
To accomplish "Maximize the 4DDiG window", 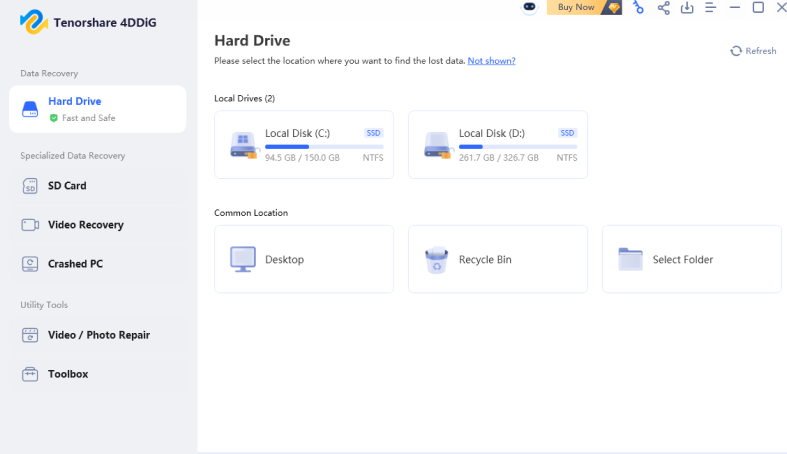I will (758, 7).
